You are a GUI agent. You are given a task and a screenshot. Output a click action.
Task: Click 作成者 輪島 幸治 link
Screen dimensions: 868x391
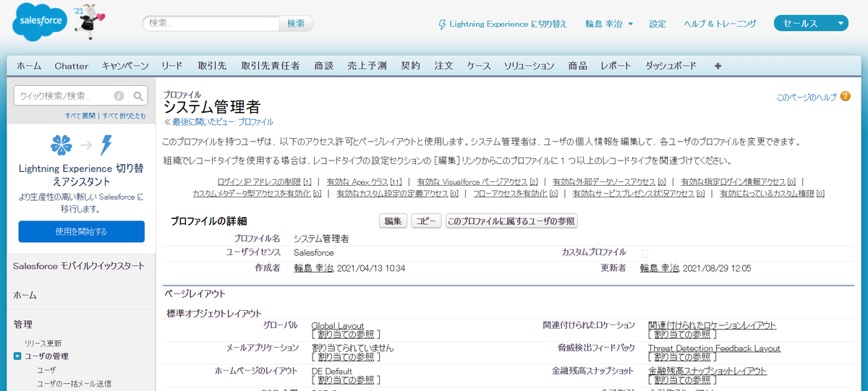pos(313,268)
